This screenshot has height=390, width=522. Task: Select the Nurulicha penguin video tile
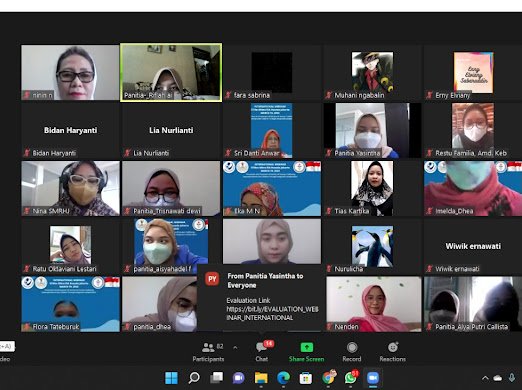pyautogui.click(x=372, y=246)
